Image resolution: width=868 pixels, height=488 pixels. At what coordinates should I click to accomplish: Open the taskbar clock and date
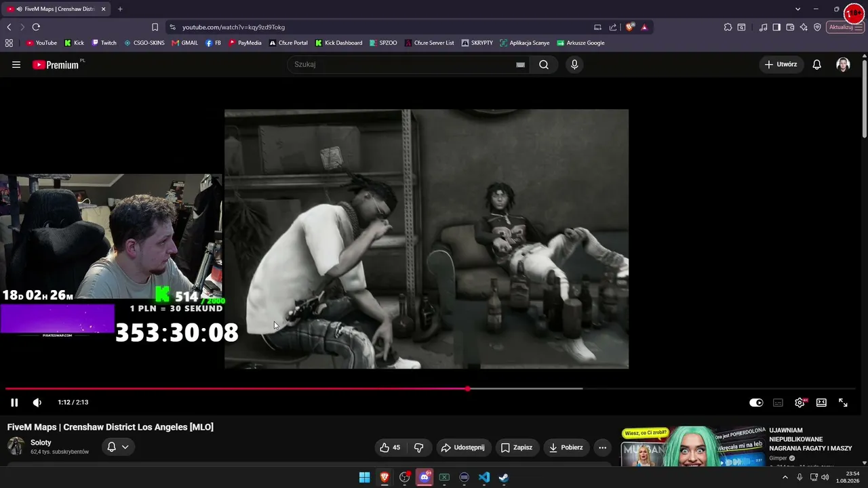pos(848,477)
